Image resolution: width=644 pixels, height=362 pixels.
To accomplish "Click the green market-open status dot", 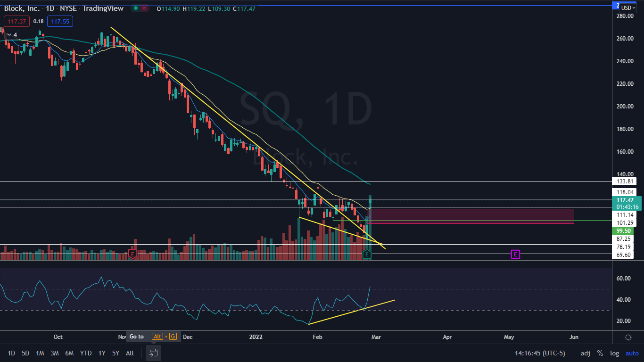I will click(x=135, y=8).
